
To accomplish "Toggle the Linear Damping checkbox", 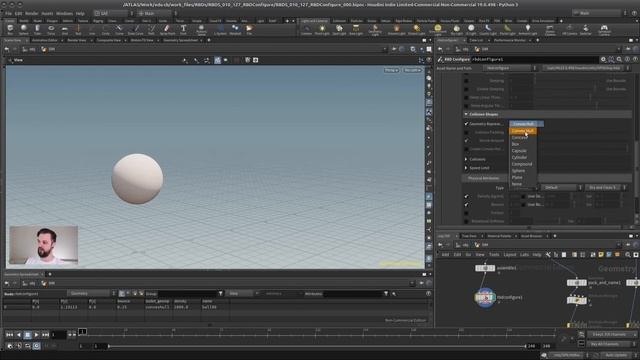I will point(466,89).
